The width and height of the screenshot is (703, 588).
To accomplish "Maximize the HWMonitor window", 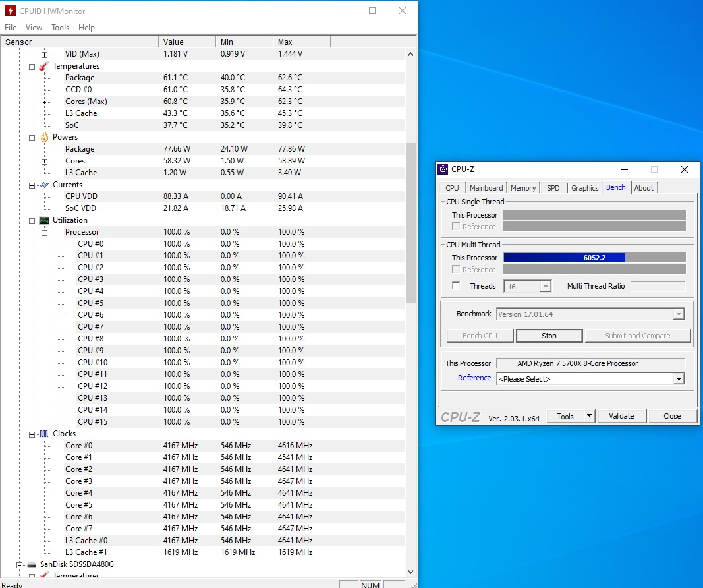I will point(372,11).
